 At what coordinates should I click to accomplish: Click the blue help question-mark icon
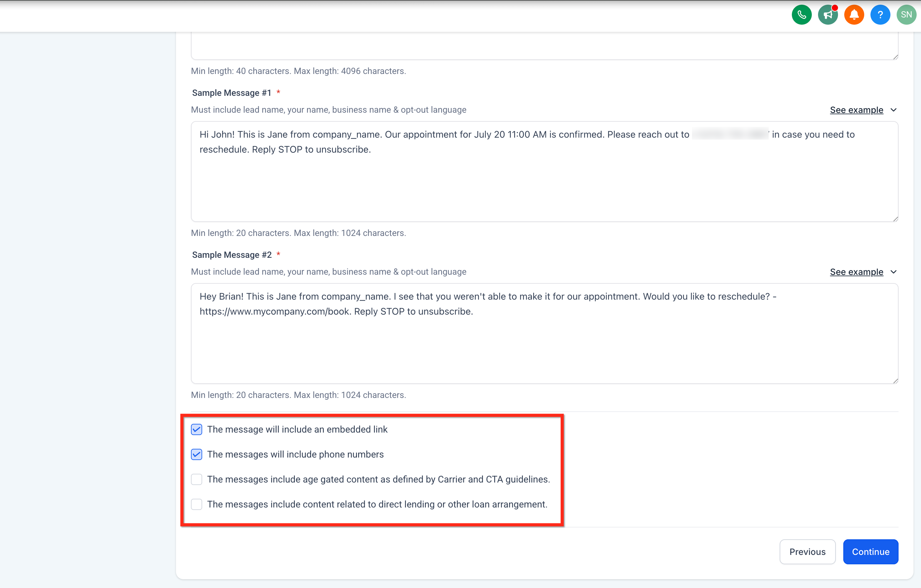(880, 15)
